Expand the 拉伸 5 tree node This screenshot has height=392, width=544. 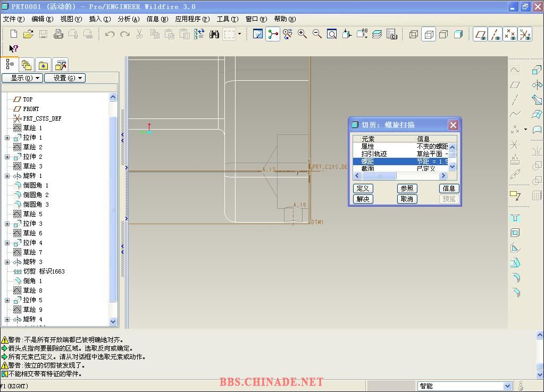point(7,300)
